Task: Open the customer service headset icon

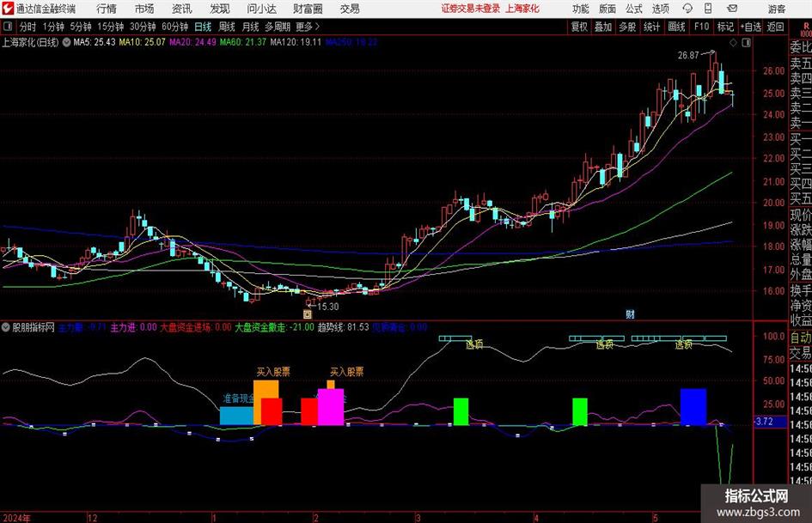Action: 687,9
